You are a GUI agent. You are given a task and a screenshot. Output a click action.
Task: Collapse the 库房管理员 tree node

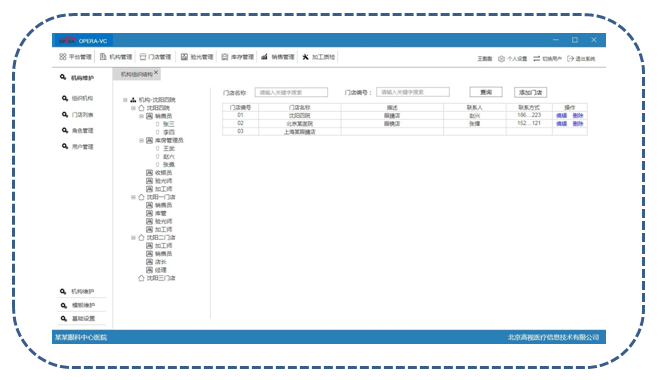pyautogui.click(x=141, y=140)
